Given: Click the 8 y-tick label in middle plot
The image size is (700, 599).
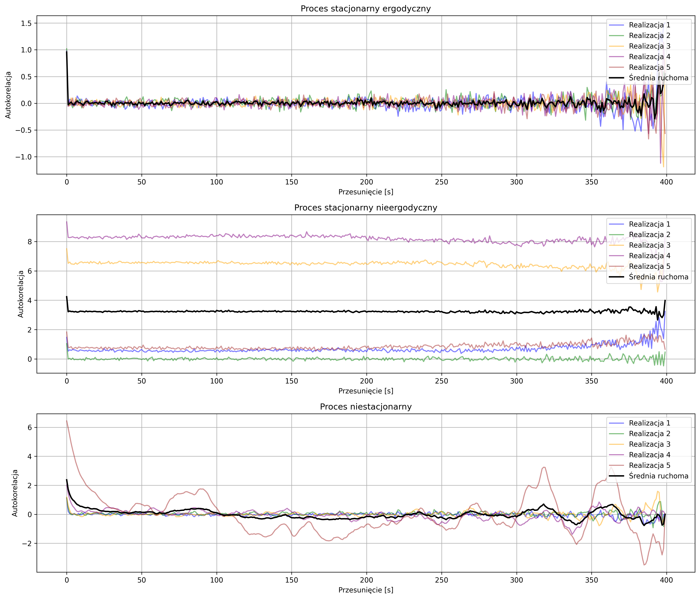Looking at the screenshot, I should click(30, 242).
